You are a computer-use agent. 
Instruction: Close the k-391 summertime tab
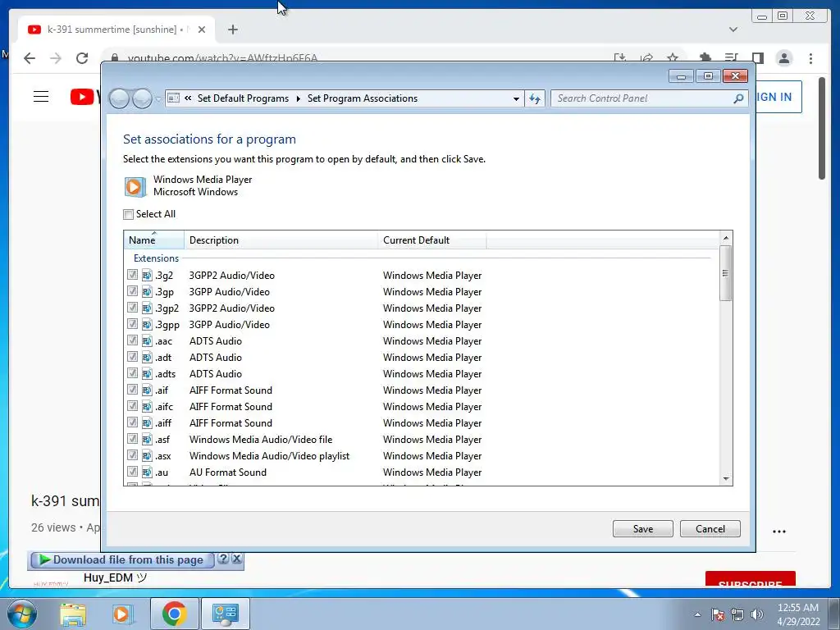pos(202,30)
